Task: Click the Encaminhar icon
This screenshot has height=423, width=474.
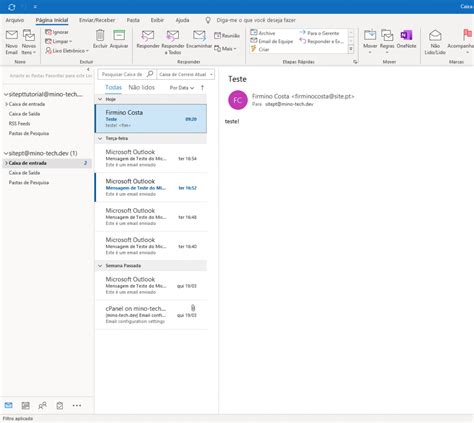Action: 199,35
